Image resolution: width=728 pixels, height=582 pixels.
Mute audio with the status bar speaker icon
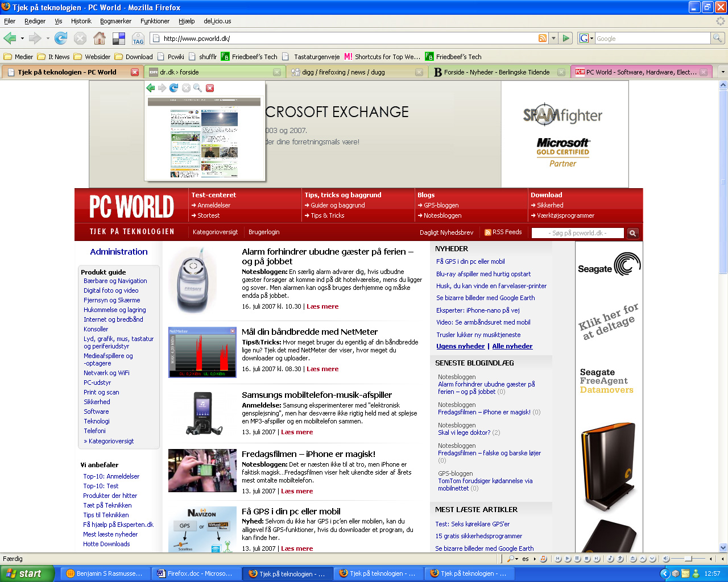click(666, 559)
